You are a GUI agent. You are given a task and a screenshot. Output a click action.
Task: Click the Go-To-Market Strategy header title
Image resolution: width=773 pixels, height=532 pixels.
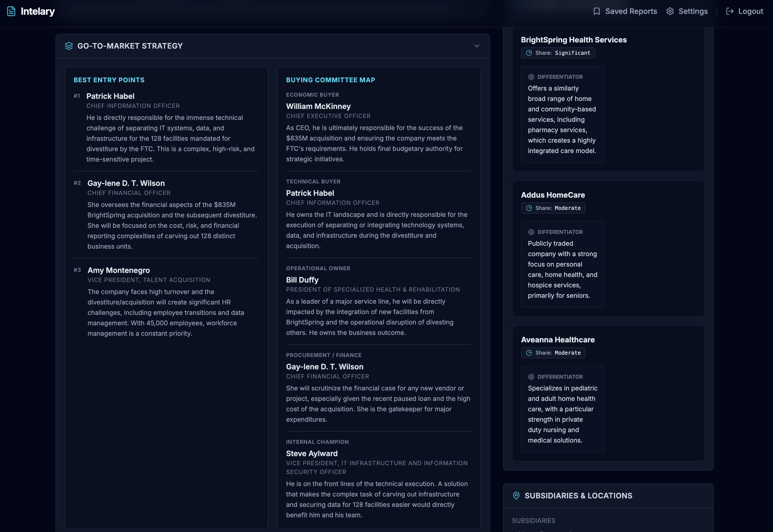130,46
